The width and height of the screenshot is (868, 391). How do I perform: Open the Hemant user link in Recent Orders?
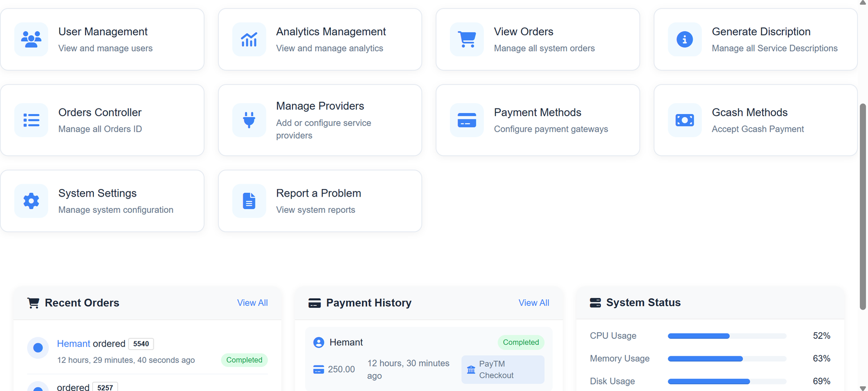(73, 344)
